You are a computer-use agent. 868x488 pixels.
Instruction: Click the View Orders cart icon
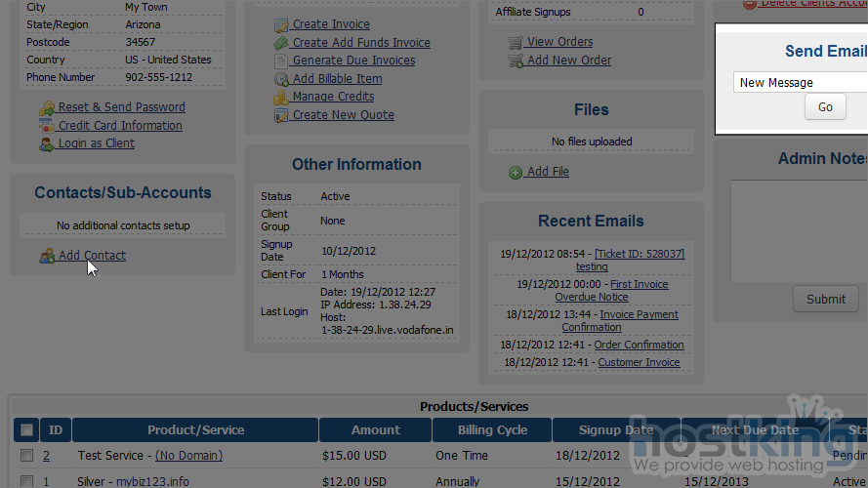click(x=516, y=43)
